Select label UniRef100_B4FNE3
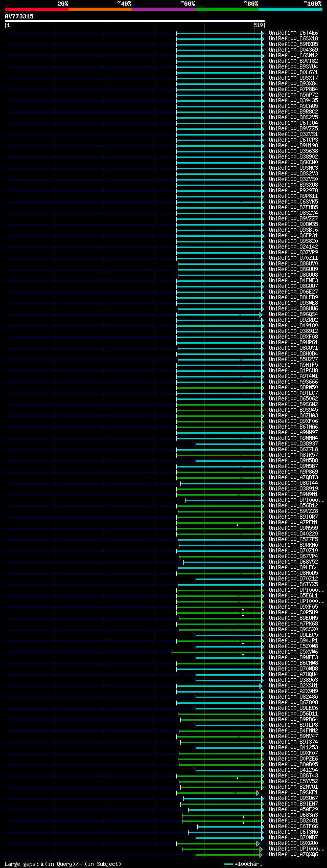This screenshot has height=868, width=327. point(293,280)
